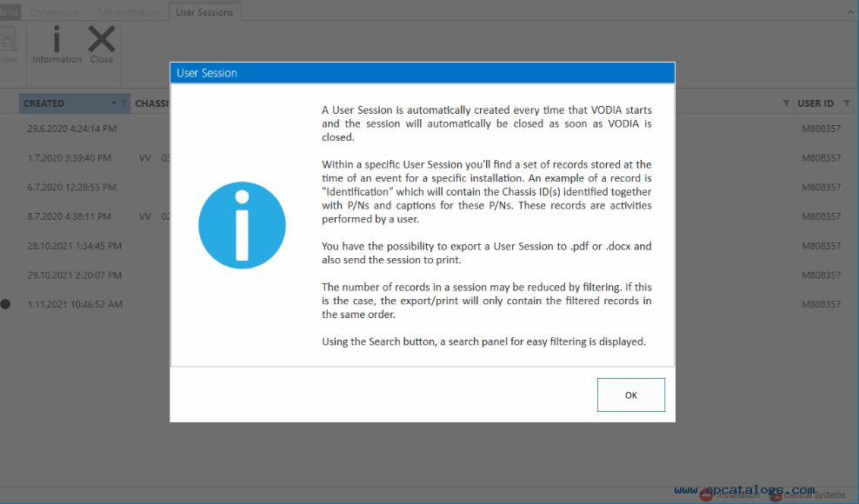Viewport: 859px width, 504px height.
Task: Select the session created 1.11.2021 10:46:52 AM
Action: 75,304
